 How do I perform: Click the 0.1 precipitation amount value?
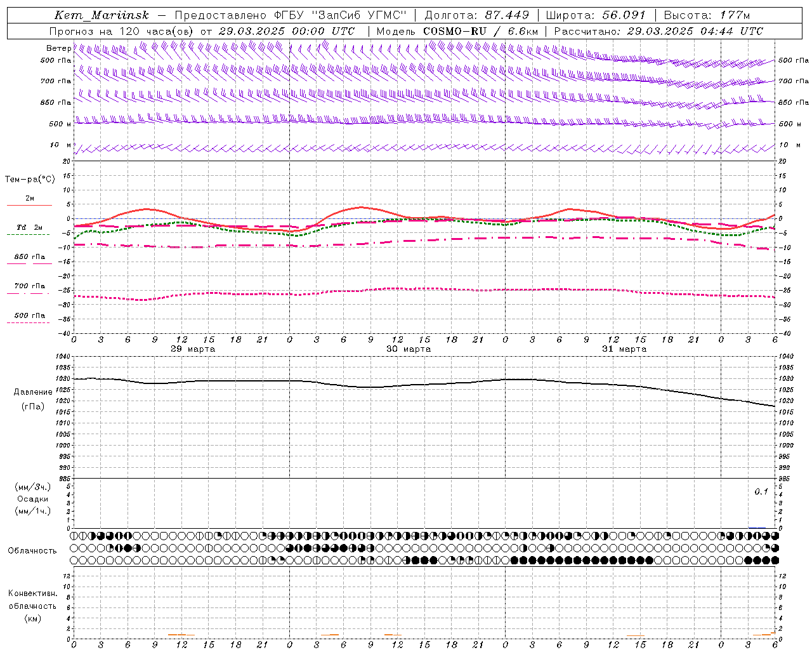coord(761,492)
